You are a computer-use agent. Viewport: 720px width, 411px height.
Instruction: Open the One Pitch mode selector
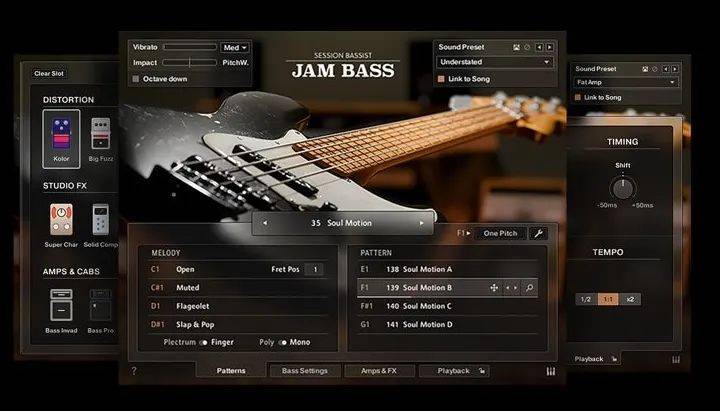point(500,233)
